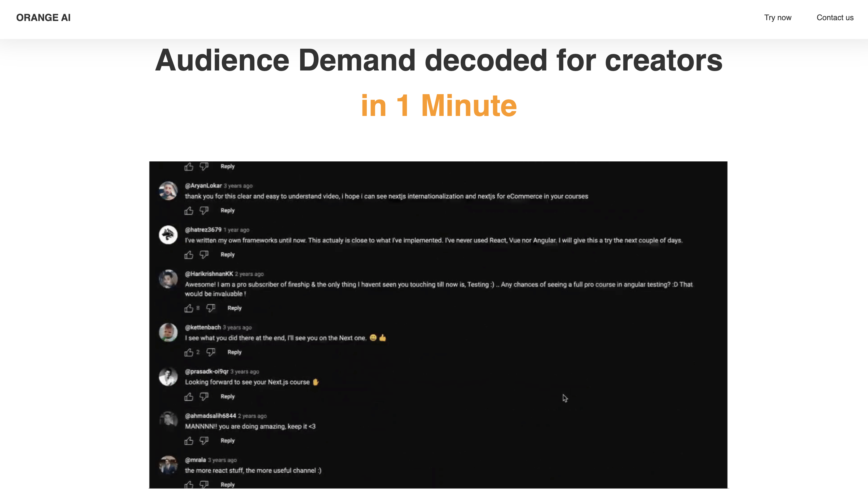Dislike the @ahmadsalih6844 comment
The image size is (868, 495).
pyautogui.click(x=204, y=441)
